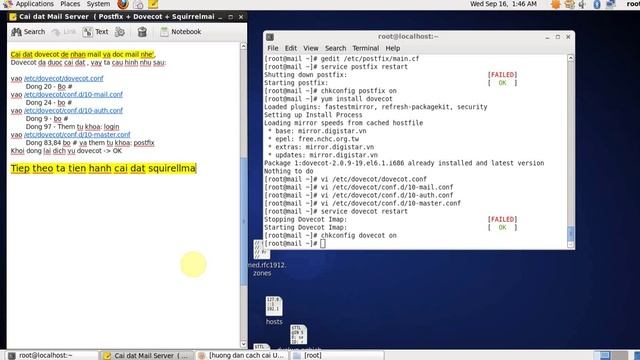Open the View menu in terminal
Image resolution: width=640 pixels, height=360 pixels.
pyautogui.click(x=311, y=48)
